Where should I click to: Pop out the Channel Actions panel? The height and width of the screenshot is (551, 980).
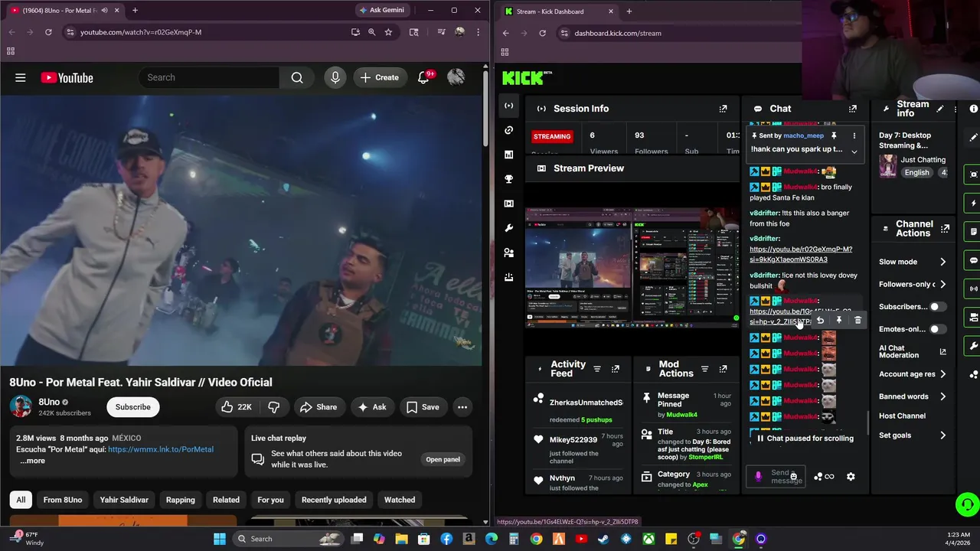(946, 228)
